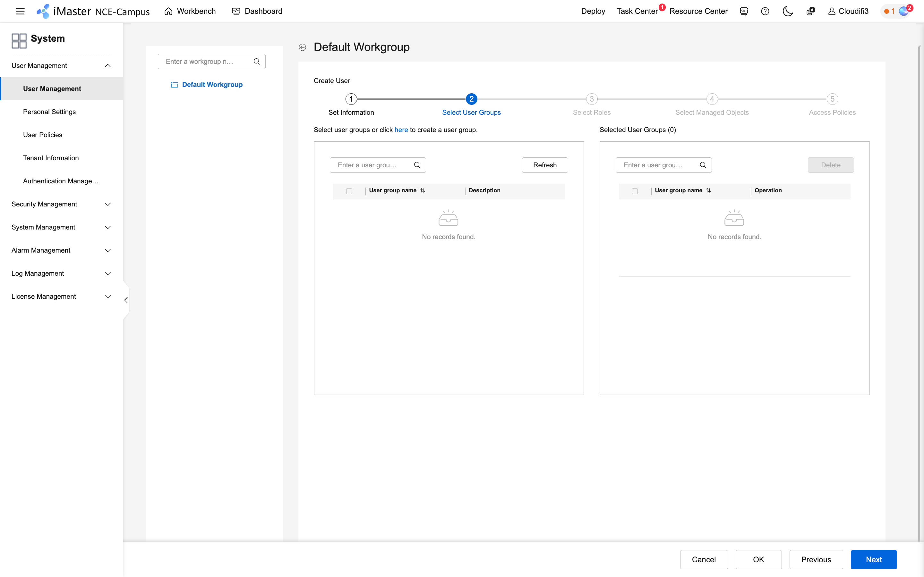Screen dimensions: 924x577
Task: Open the language translation selector
Action: pos(810,11)
